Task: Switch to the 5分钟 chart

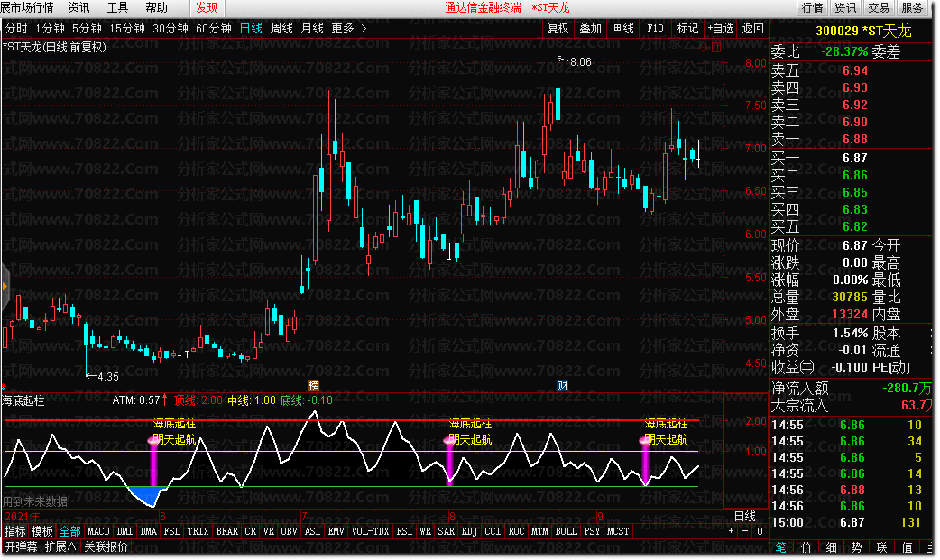Action: click(x=87, y=28)
